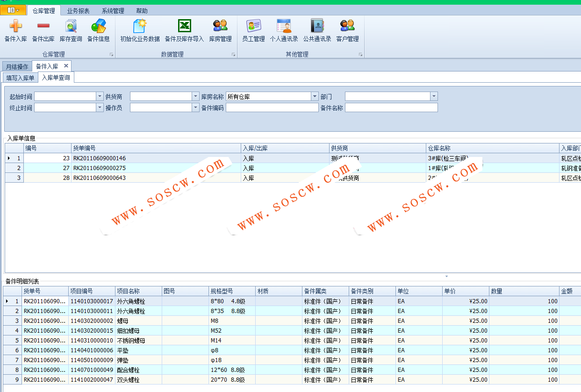Viewport: 581px width, 392px height.
Task: Click the receipt row 2 header cell
Action: [14, 168]
